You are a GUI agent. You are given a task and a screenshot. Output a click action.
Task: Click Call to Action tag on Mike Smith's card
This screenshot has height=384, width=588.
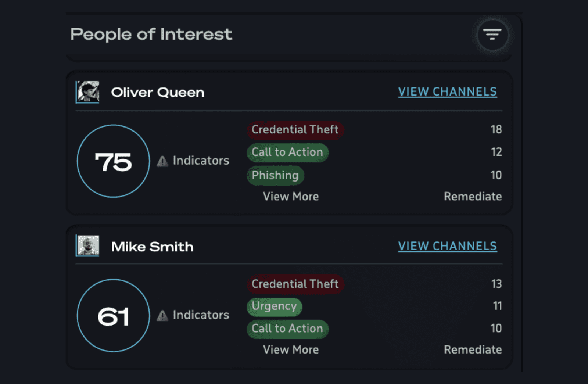(x=287, y=329)
